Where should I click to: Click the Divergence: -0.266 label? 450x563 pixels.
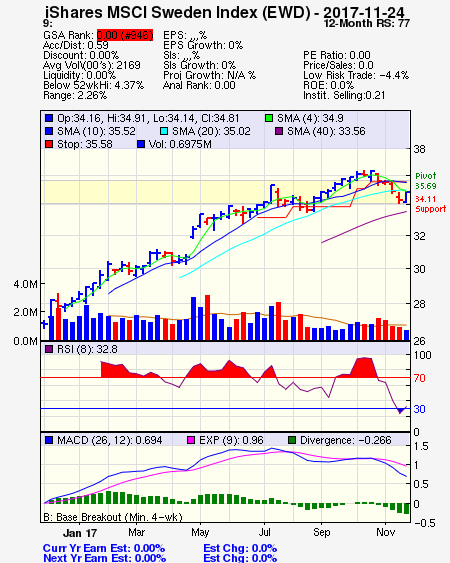pos(345,440)
